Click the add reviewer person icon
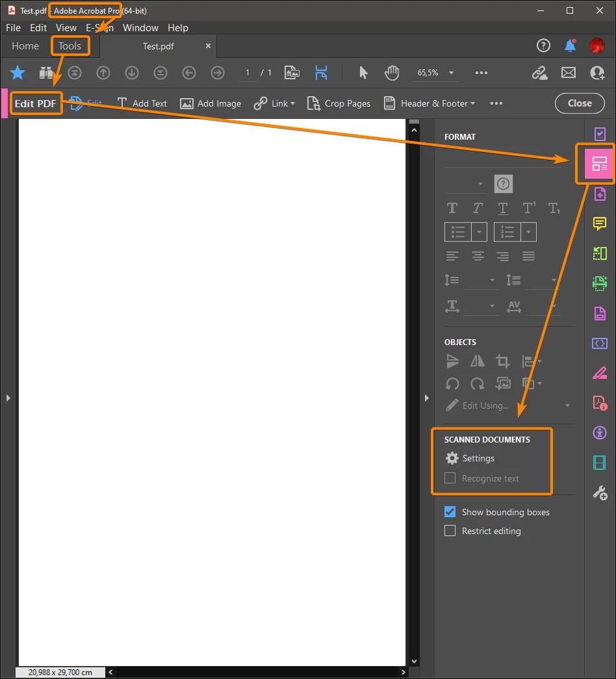This screenshot has width=616, height=679. (597, 73)
